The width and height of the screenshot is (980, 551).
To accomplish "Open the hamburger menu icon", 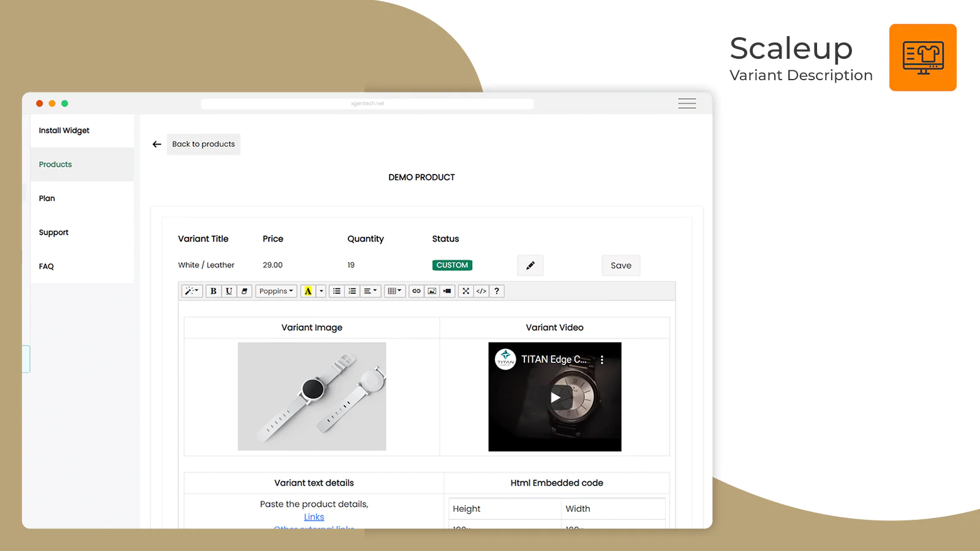I will point(687,103).
